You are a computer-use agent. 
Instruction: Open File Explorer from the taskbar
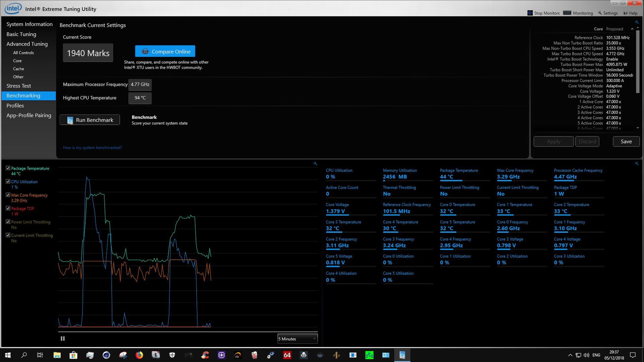tap(57, 355)
